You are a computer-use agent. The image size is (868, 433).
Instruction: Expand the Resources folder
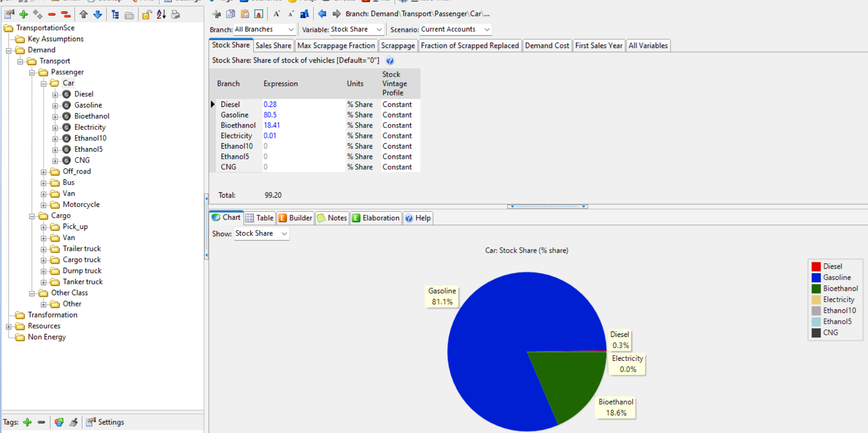click(x=8, y=326)
